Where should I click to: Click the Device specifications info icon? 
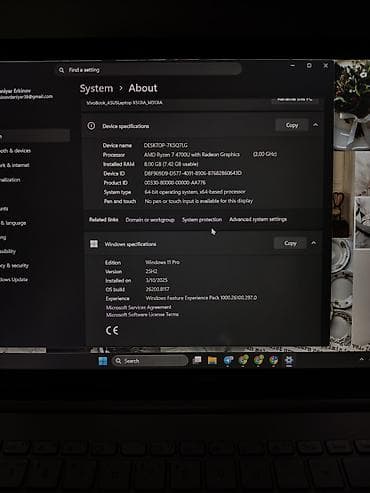tap(91, 126)
